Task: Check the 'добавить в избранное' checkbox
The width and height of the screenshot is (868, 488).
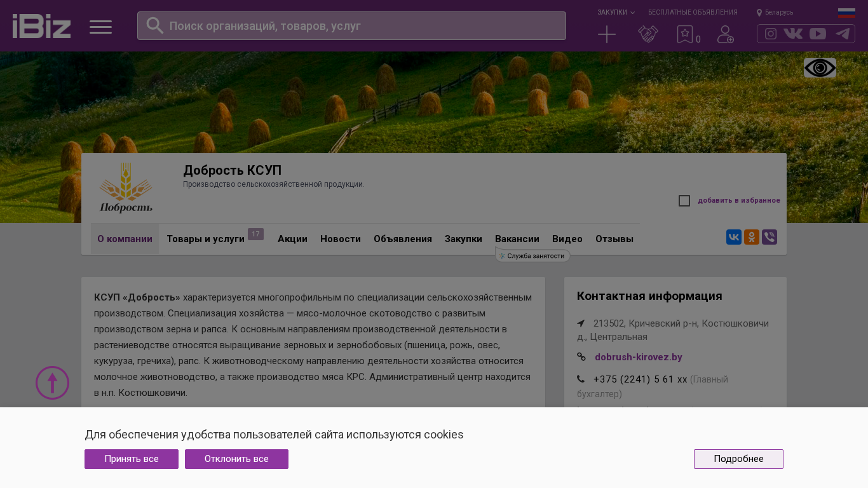Action: tap(684, 201)
